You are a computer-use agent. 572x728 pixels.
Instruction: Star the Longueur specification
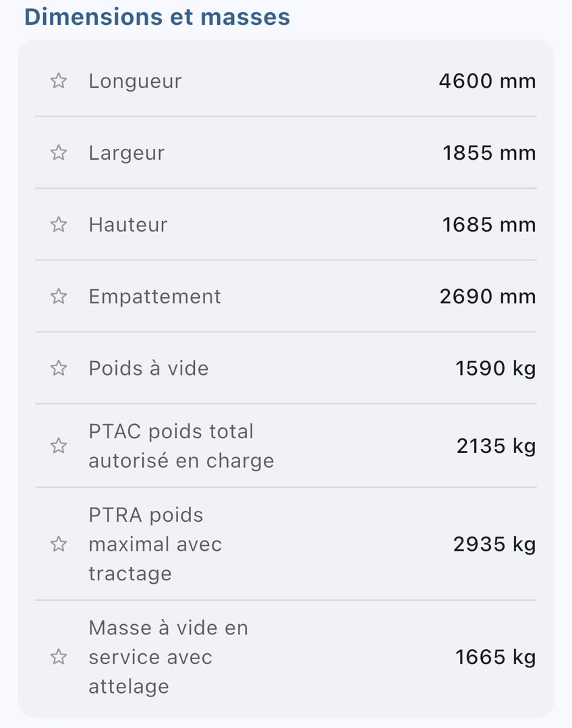tap(59, 81)
